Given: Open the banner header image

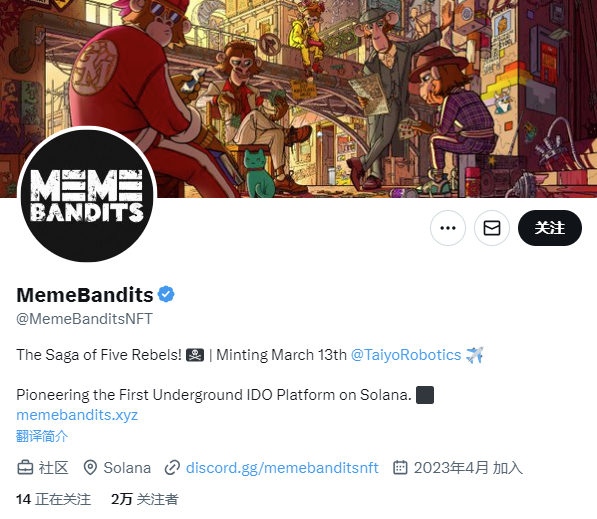Looking at the screenshot, I should (298, 99).
